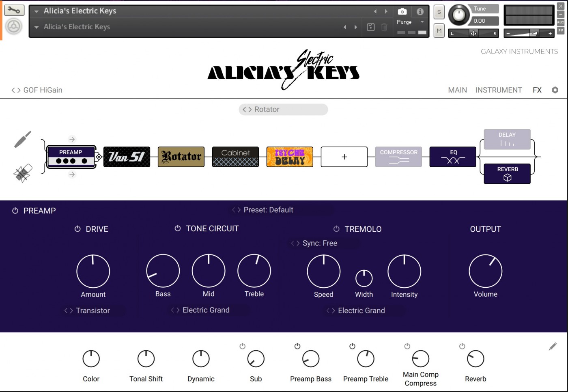
Task: Select the PREAMP effect module
Action: 71,157
